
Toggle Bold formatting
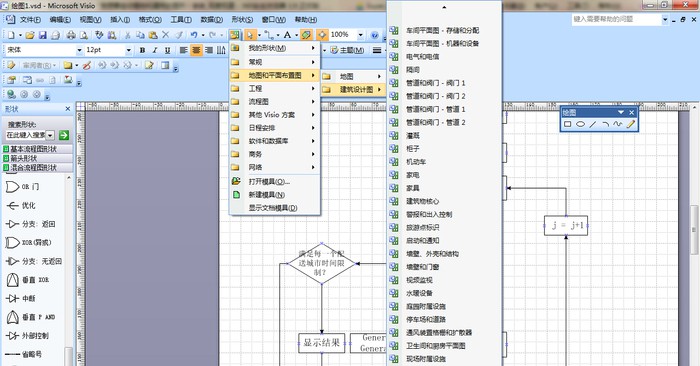[x=142, y=50]
